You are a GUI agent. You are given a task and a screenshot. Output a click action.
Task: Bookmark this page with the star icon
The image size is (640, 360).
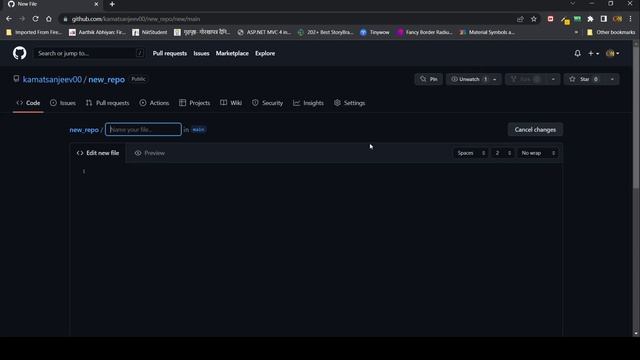click(533, 19)
